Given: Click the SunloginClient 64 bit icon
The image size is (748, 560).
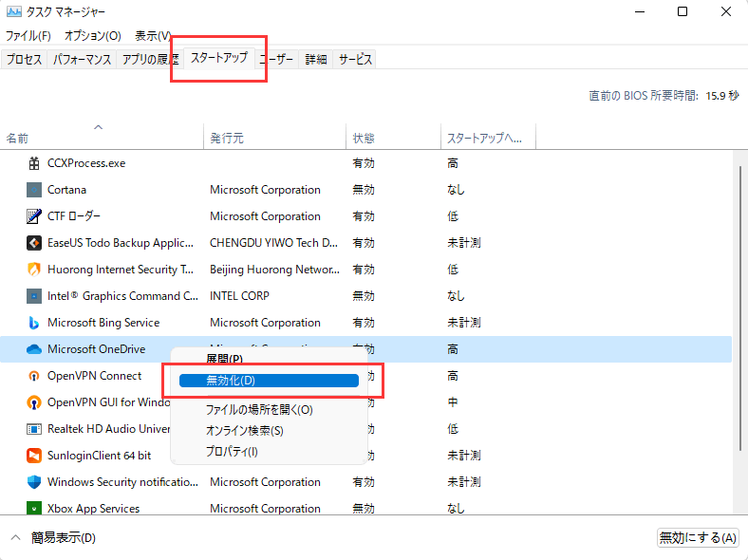Looking at the screenshot, I should 34,456.
